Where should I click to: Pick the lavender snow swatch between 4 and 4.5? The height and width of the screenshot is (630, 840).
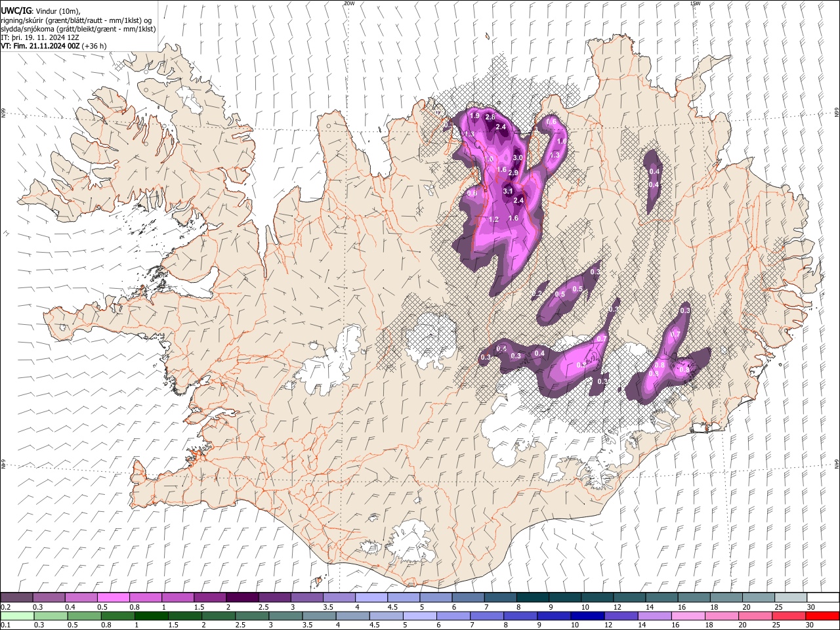370,597
